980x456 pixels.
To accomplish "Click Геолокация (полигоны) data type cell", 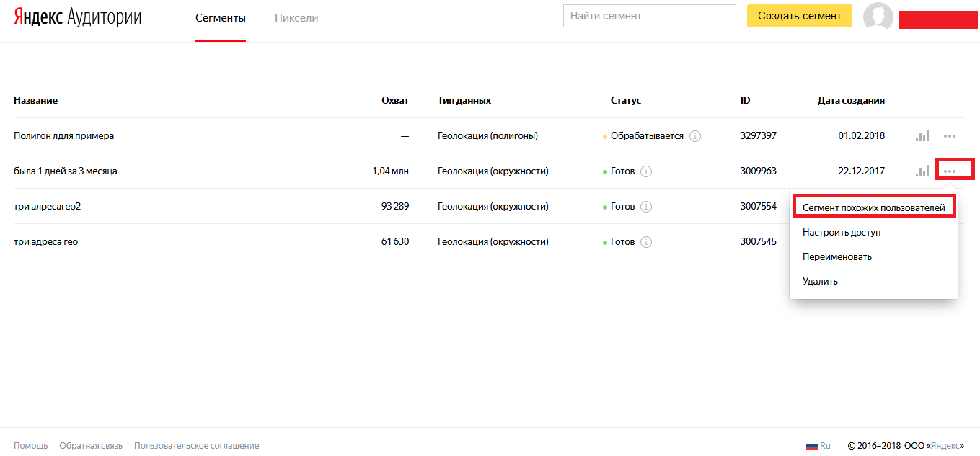I will tap(488, 135).
